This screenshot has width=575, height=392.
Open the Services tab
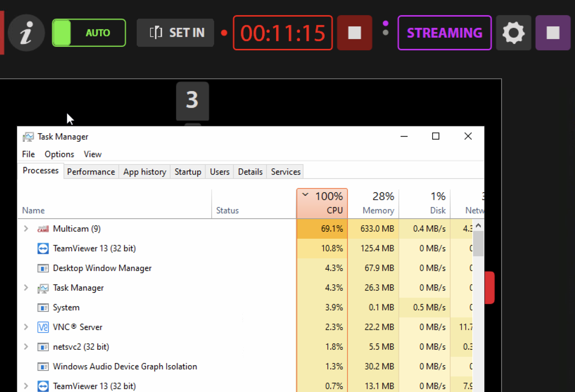coord(286,172)
